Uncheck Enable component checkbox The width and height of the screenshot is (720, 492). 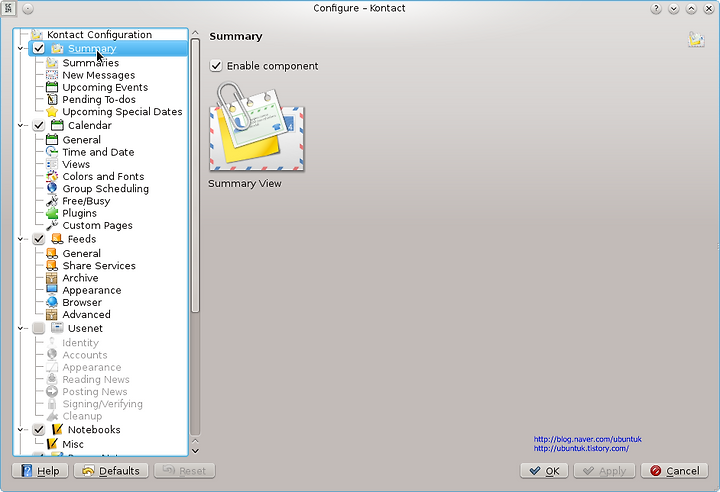click(216, 66)
